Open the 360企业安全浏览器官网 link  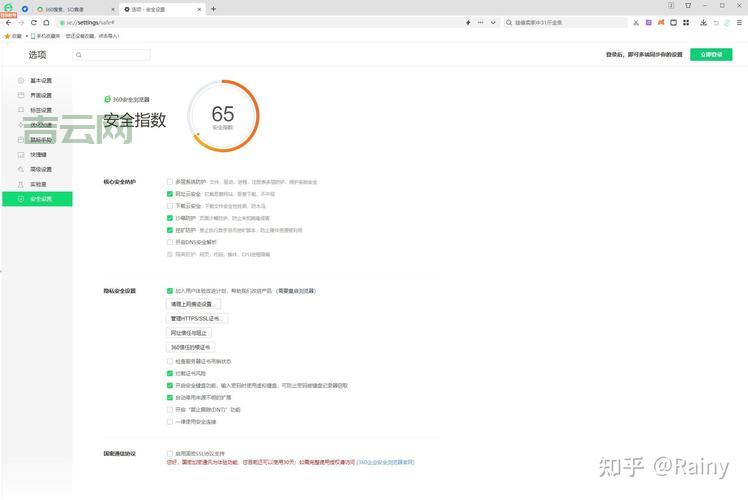(385, 462)
